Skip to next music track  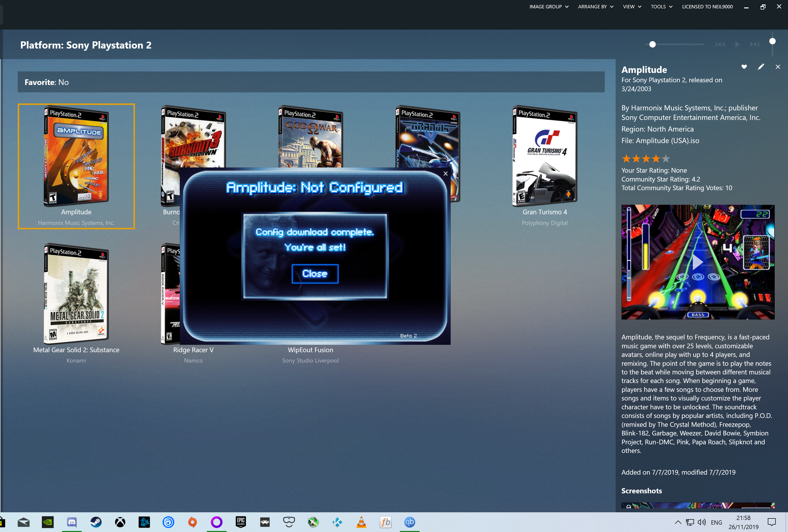755,44
